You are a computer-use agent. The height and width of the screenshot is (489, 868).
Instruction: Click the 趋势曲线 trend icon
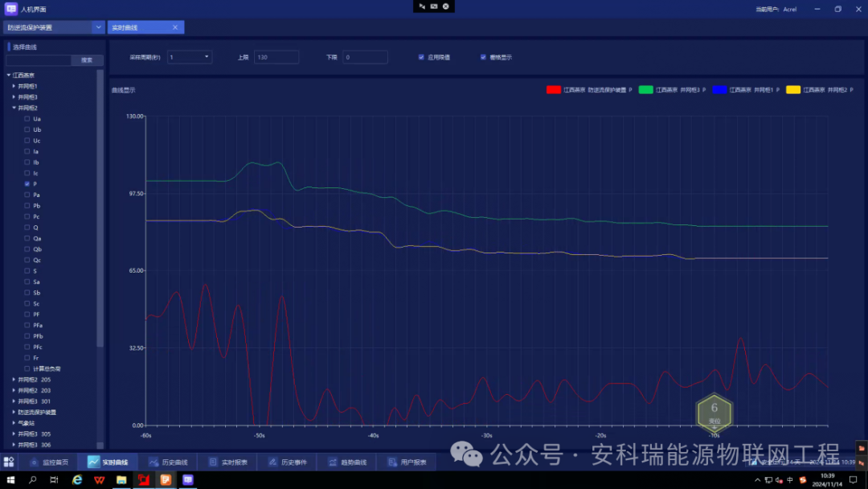[332, 462]
